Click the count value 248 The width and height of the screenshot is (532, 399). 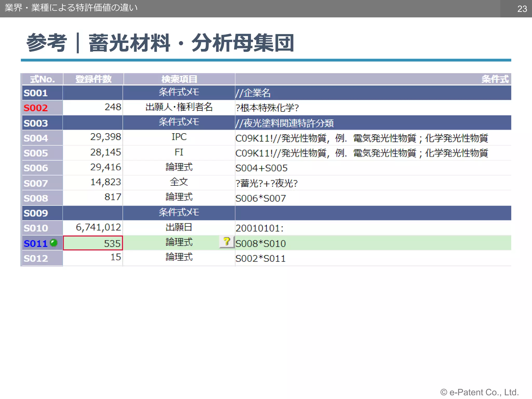(113, 107)
